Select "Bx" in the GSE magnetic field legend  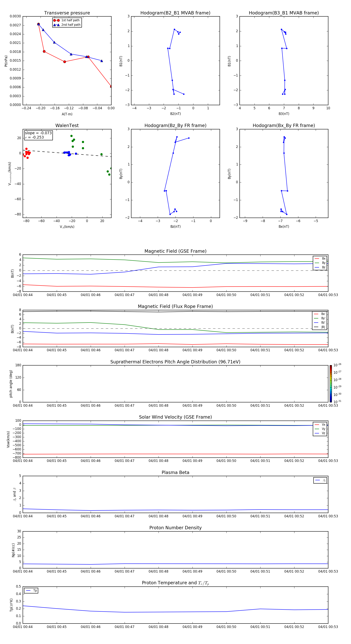[320, 259]
